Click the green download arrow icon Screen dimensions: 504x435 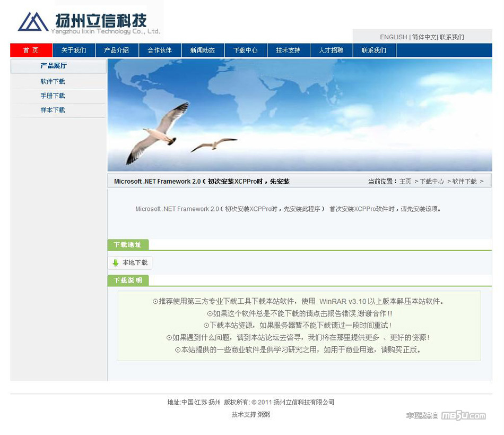pyautogui.click(x=116, y=263)
